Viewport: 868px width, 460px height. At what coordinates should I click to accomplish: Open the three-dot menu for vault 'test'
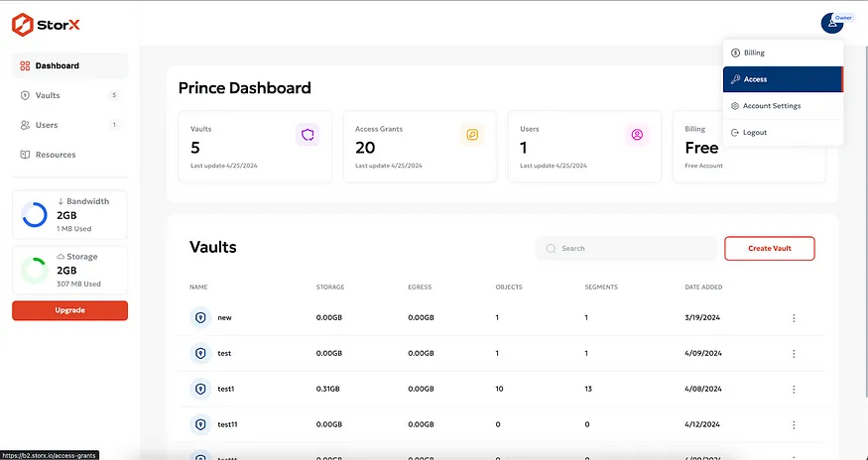pyautogui.click(x=794, y=353)
